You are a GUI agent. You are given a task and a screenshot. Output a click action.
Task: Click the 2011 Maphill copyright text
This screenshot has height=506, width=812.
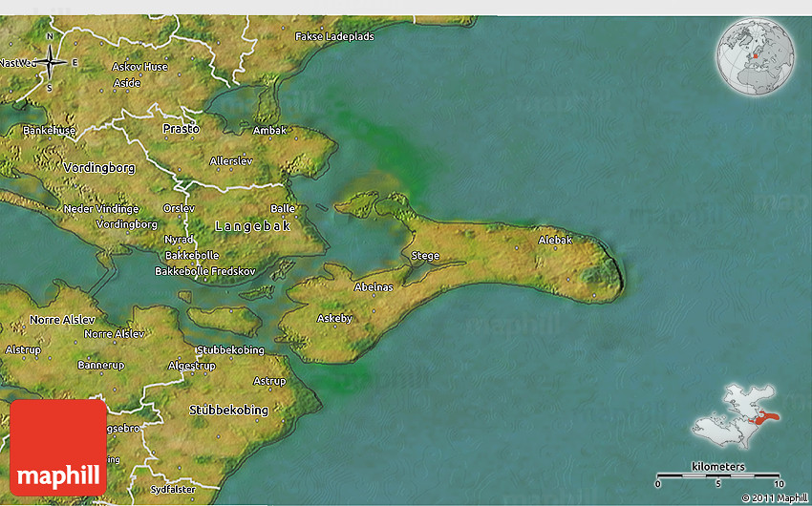[774, 497]
